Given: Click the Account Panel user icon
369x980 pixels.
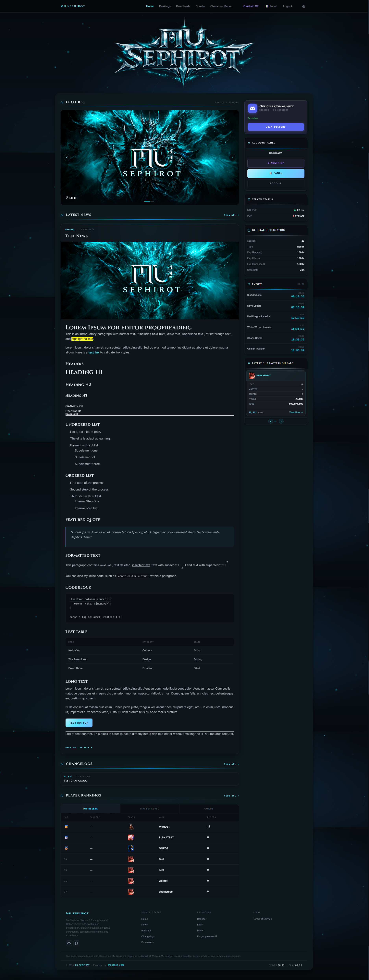Looking at the screenshot, I should (x=249, y=143).
